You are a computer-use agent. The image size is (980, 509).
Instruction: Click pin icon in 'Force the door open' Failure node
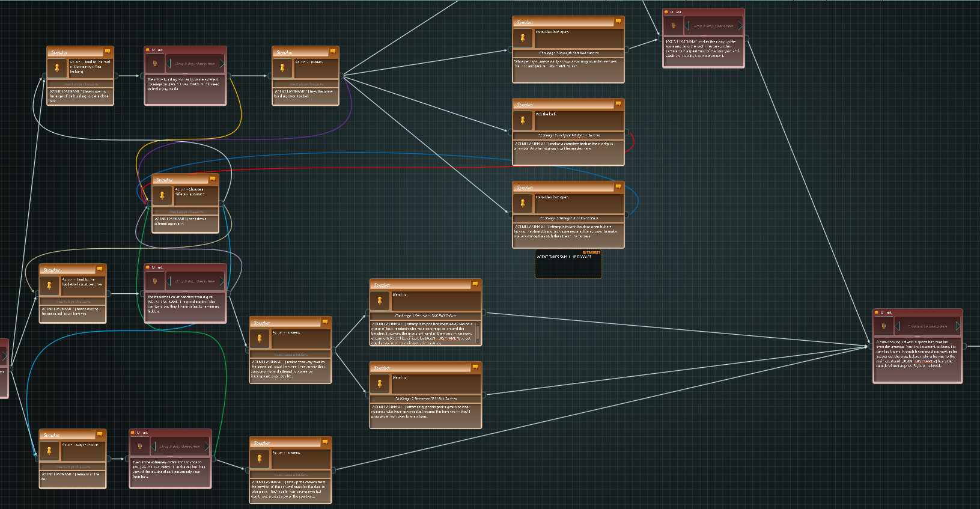click(523, 203)
